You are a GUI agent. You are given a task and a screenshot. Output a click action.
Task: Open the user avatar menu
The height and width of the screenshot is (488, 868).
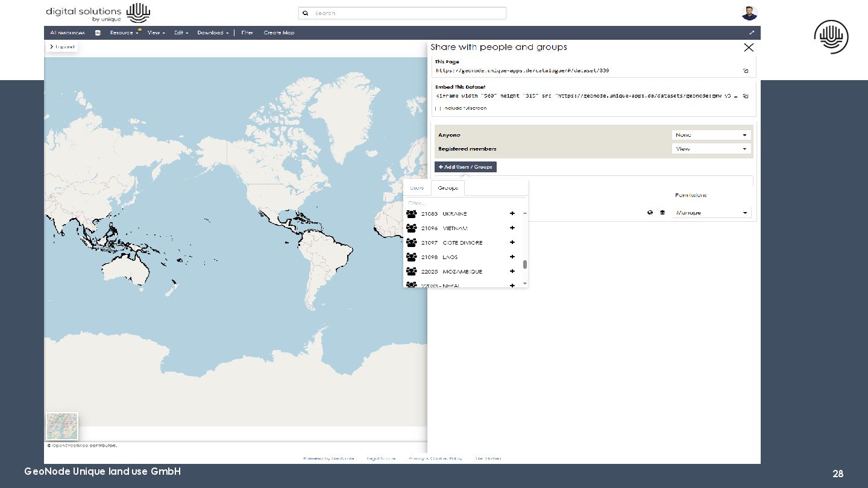pyautogui.click(x=749, y=13)
